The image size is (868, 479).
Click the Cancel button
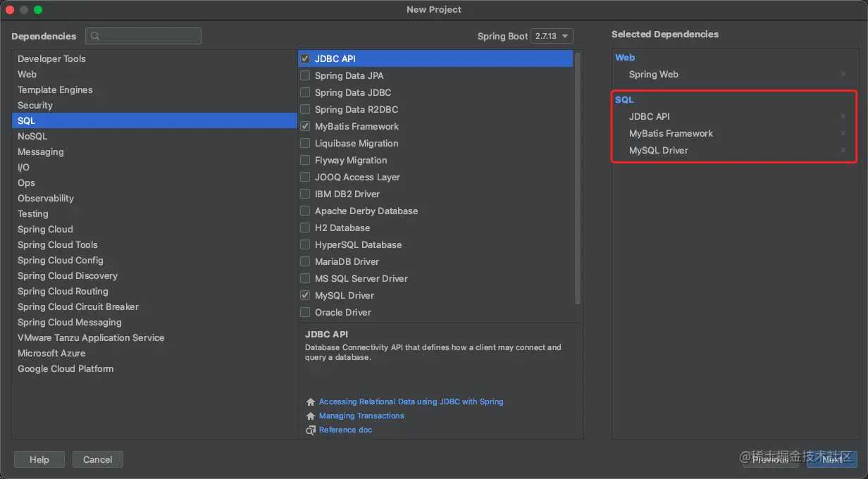(x=98, y=459)
